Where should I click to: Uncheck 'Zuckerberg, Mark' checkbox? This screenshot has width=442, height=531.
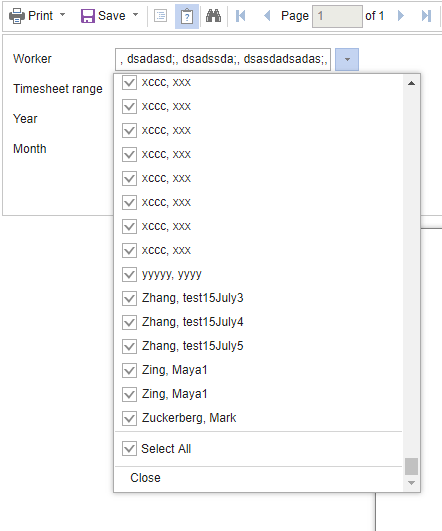[129, 418]
